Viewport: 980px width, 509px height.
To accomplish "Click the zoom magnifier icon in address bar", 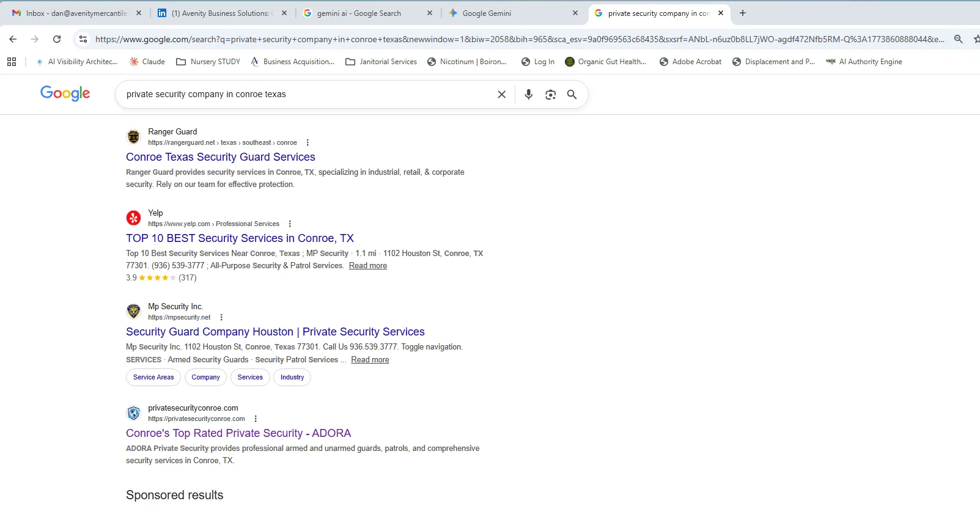I will 958,39.
